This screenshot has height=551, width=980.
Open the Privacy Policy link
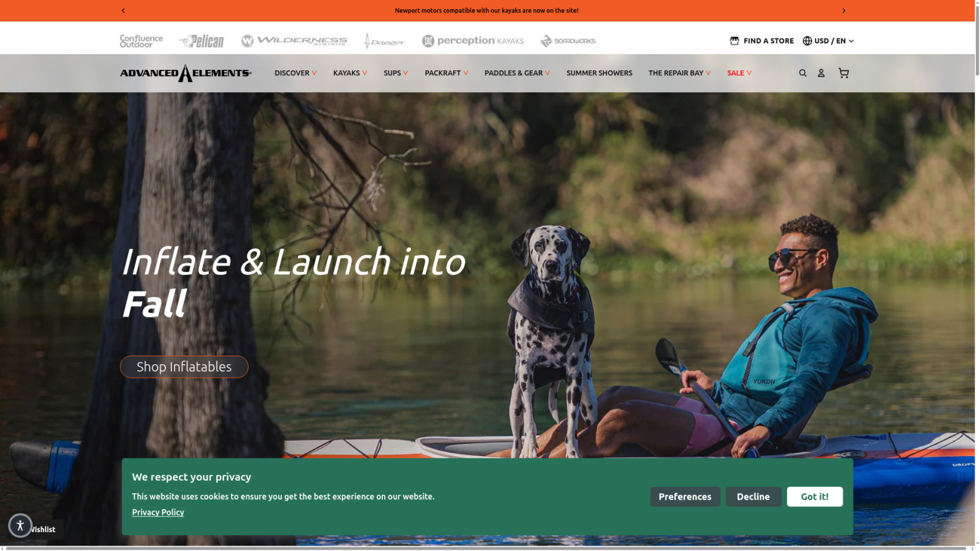158,512
